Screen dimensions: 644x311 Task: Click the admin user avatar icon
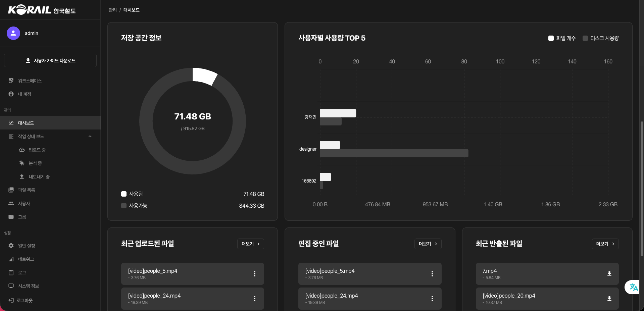tap(13, 33)
